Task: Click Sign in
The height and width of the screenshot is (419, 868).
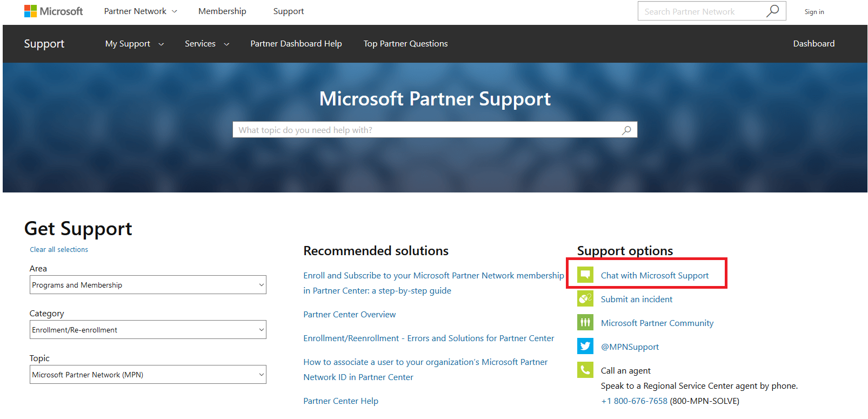Action: pyautogui.click(x=814, y=12)
